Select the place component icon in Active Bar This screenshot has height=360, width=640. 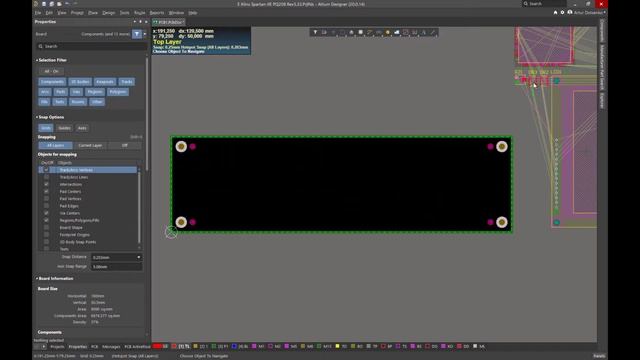coord(360,32)
